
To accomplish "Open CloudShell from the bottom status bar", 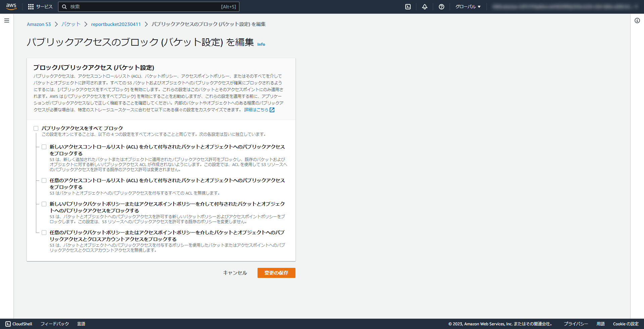I will click(19, 324).
